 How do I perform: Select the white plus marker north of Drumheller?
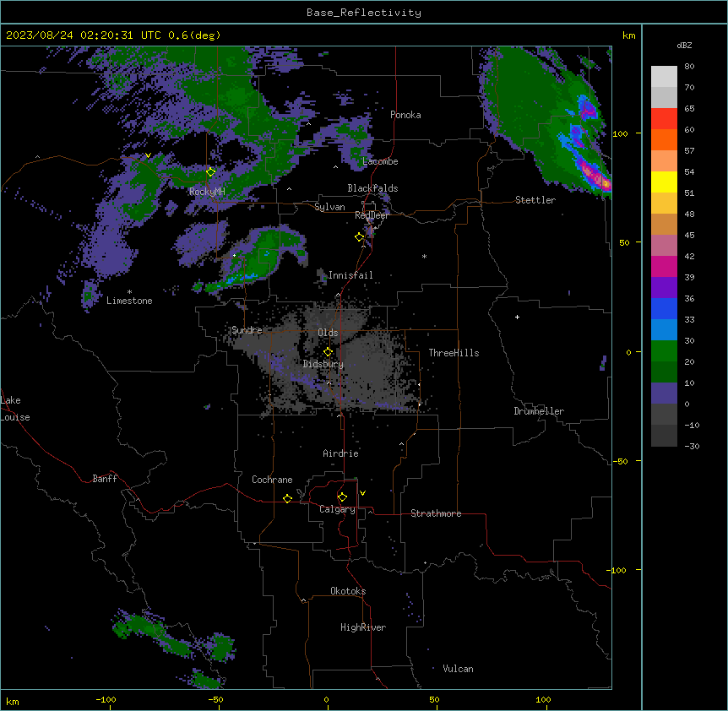[x=517, y=317]
